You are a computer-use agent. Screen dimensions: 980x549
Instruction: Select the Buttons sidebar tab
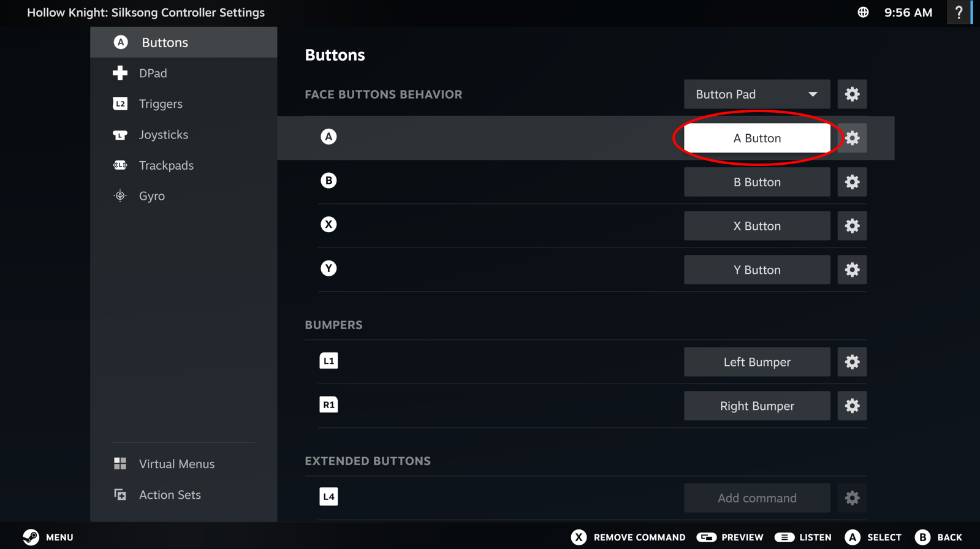point(184,42)
